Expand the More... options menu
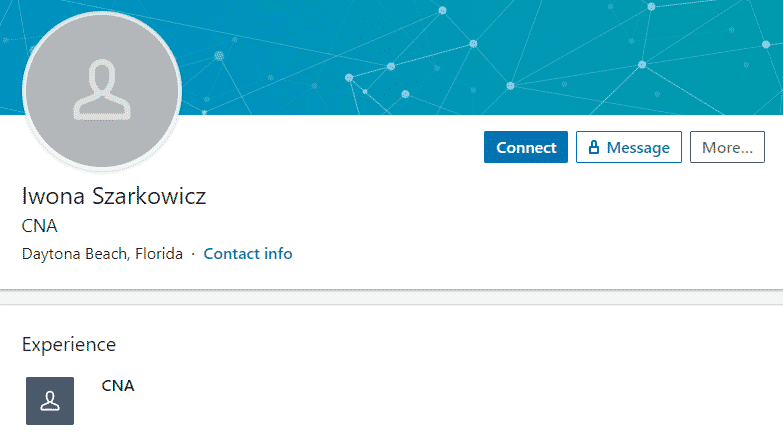This screenshot has height=445, width=783. tap(727, 147)
